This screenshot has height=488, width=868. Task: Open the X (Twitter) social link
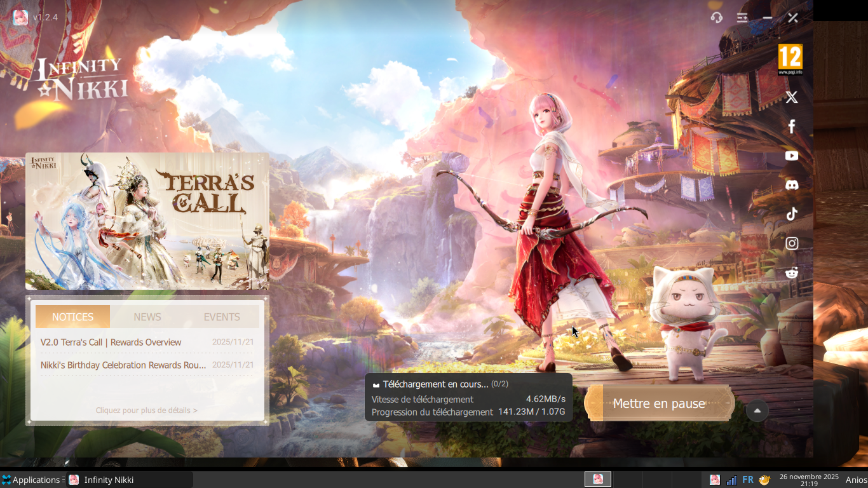(x=792, y=97)
